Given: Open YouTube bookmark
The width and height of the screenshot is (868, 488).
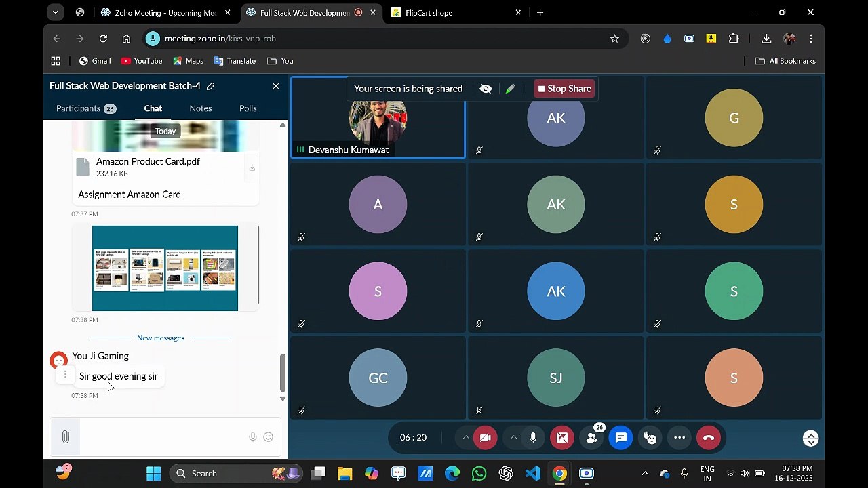Looking at the screenshot, I should [x=142, y=61].
